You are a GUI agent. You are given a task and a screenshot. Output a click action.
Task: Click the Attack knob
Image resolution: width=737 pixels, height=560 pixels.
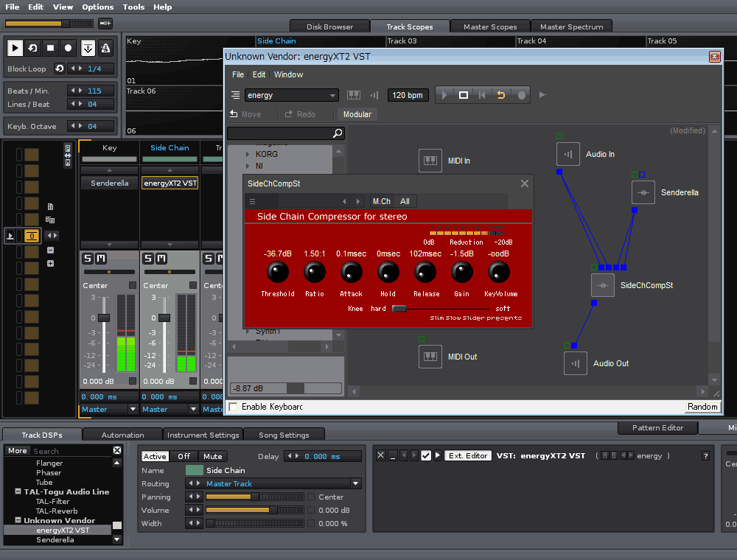click(351, 272)
